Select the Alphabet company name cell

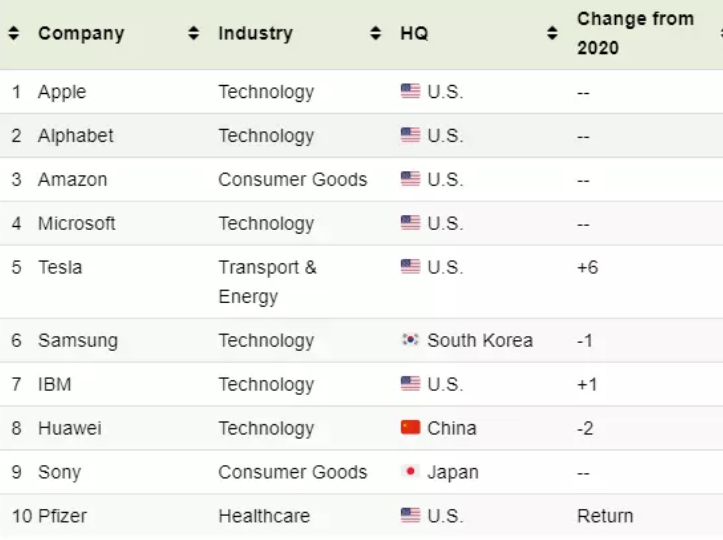pos(76,136)
